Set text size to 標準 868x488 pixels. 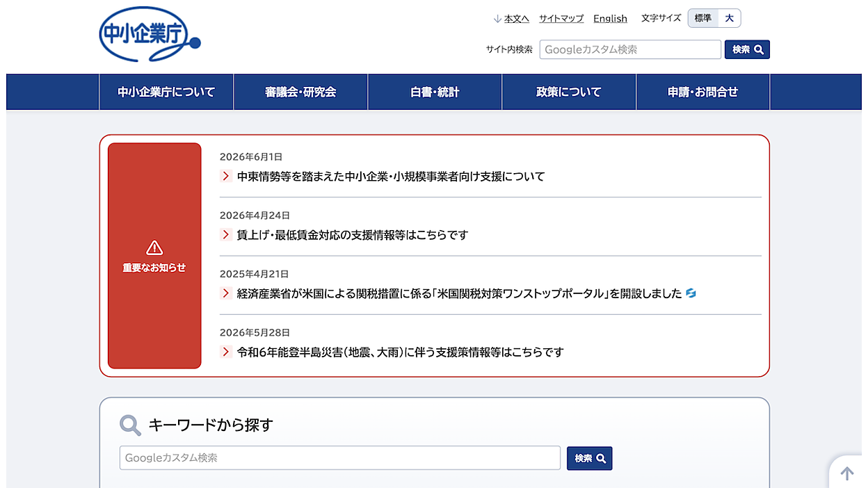click(x=703, y=18)
